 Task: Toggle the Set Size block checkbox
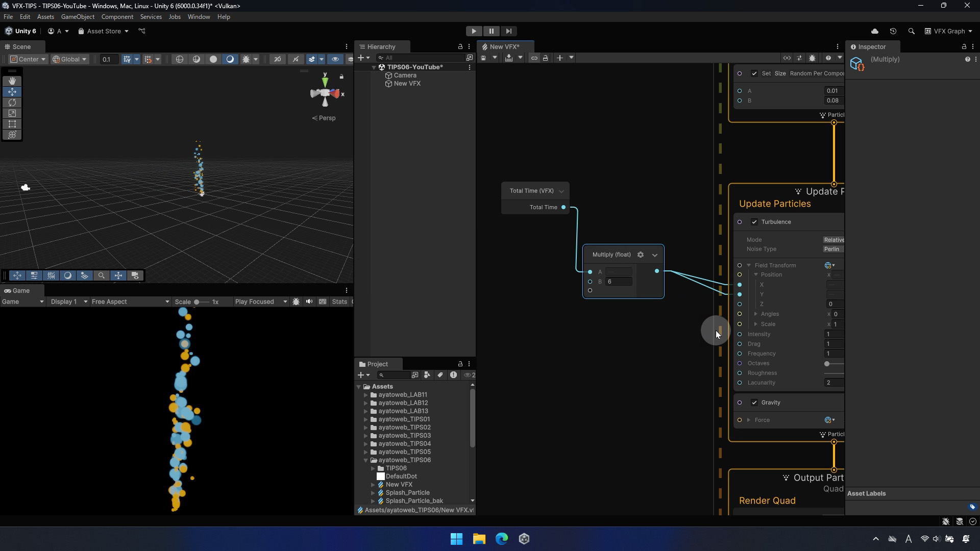(754, 73)
